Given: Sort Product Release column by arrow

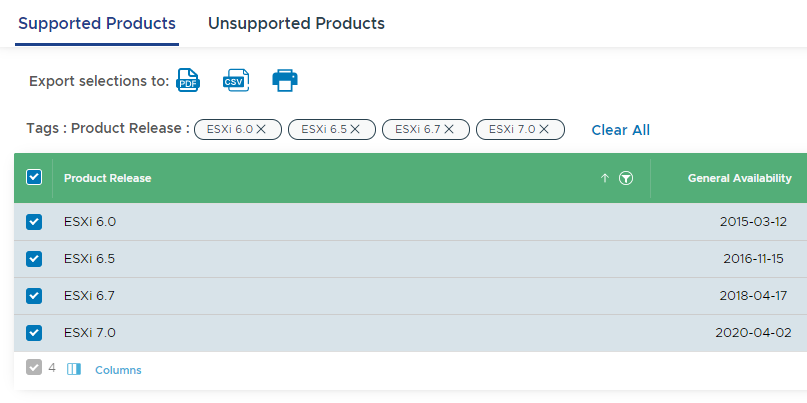Looking at the screenshot, I should tap(605, 178).
